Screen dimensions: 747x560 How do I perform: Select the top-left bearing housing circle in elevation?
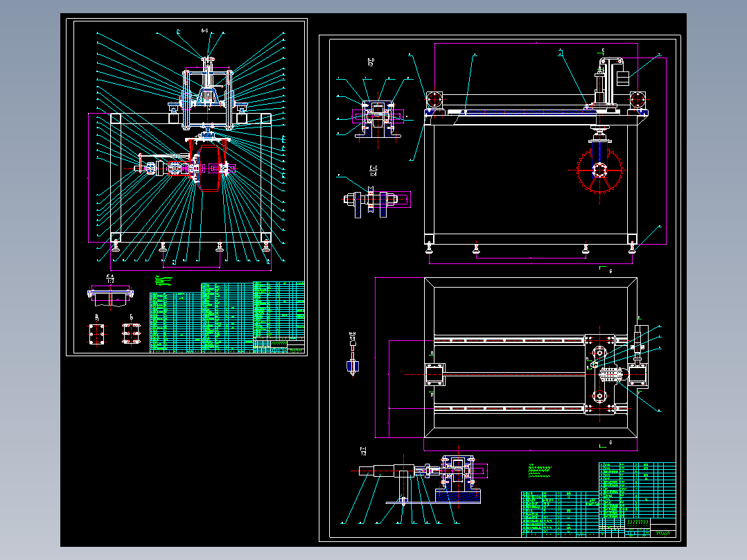click(434, 100)
